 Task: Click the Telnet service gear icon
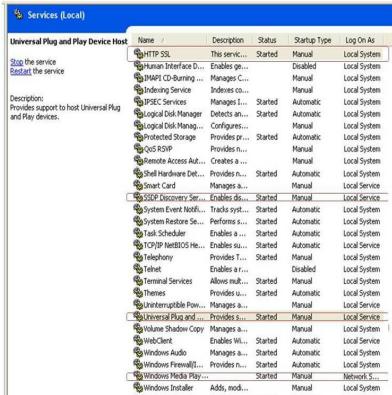[x=138, y=269]
